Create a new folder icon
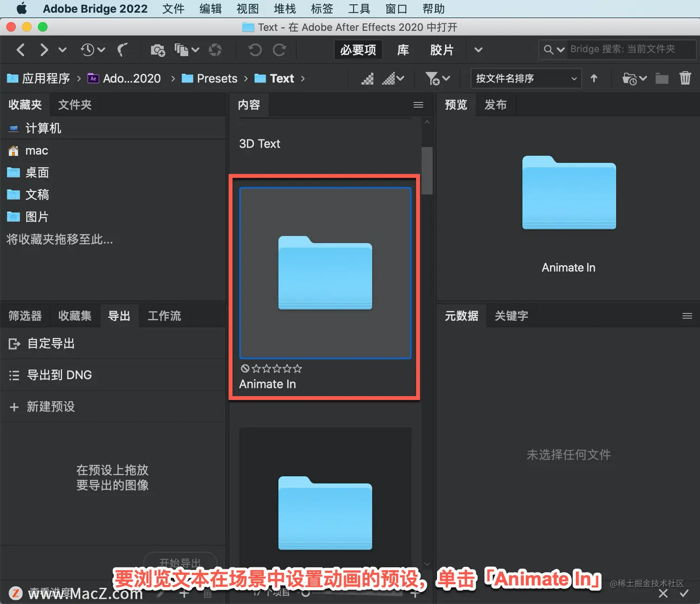Image resolution: width=700 pixels, height=604 pixels. tap(662, 79)
